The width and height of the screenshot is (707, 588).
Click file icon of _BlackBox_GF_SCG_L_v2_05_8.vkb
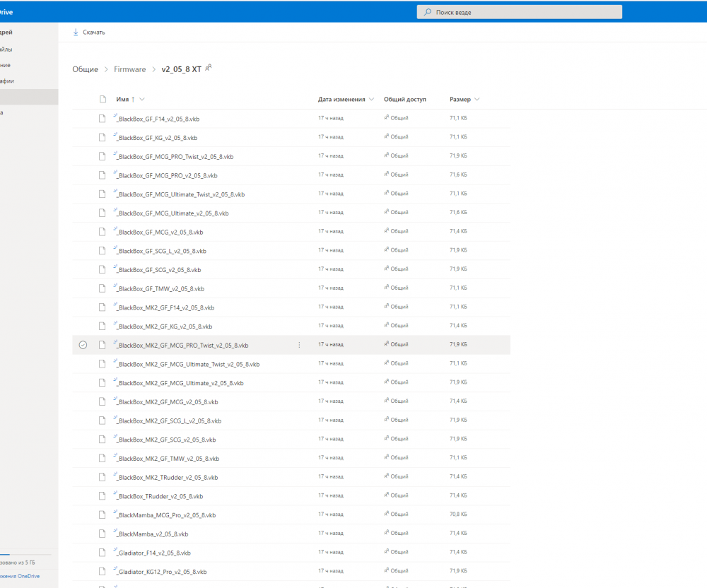(x=103, y=251)
